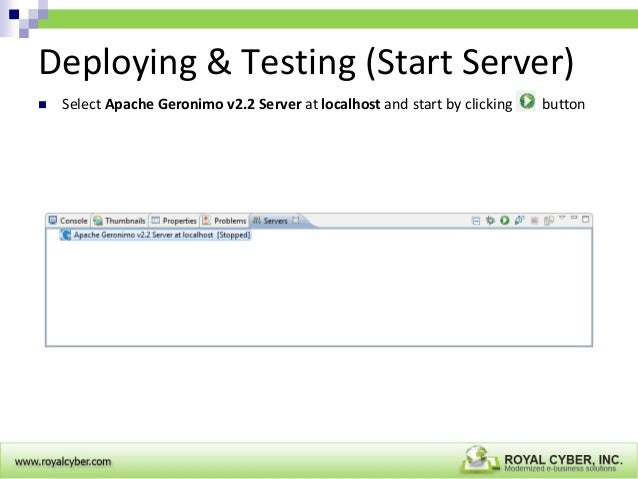Start the server with green play icon
Image resolution: width=638 pixels, height=479 pixels.
[505, 220]
